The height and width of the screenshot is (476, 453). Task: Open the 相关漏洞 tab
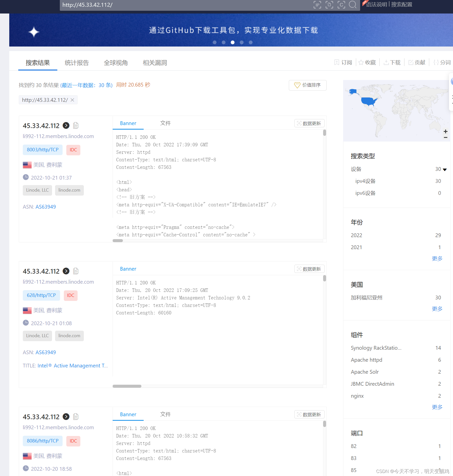click(x=155, y=63)
